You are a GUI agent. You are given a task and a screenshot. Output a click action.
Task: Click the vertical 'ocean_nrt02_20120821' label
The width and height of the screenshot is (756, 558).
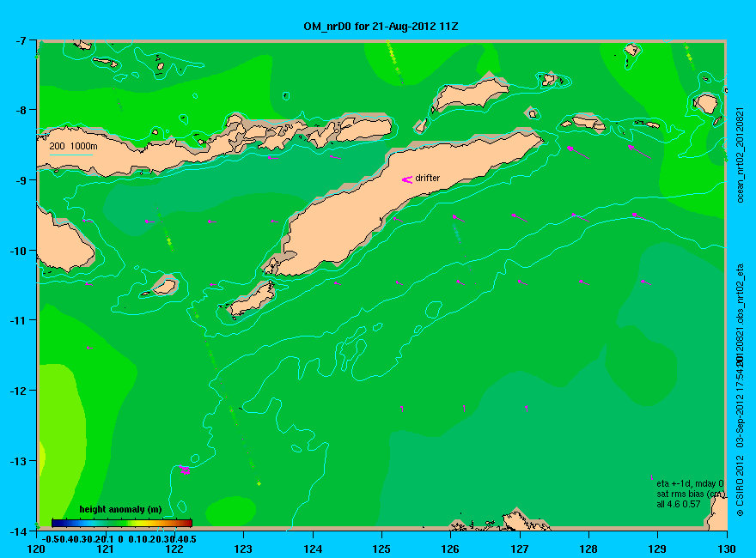tap(741, 155)
